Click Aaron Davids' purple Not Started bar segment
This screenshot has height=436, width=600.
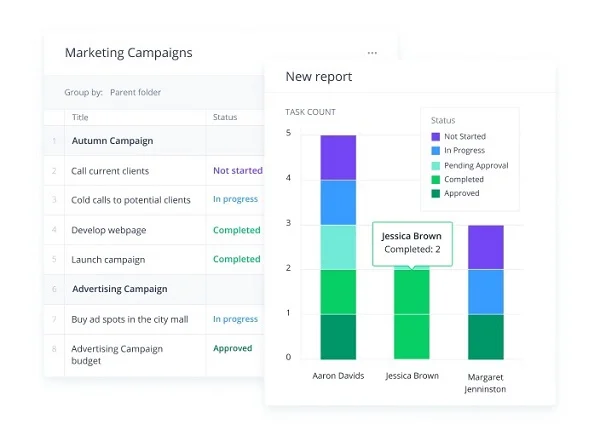tap(338, 157)
